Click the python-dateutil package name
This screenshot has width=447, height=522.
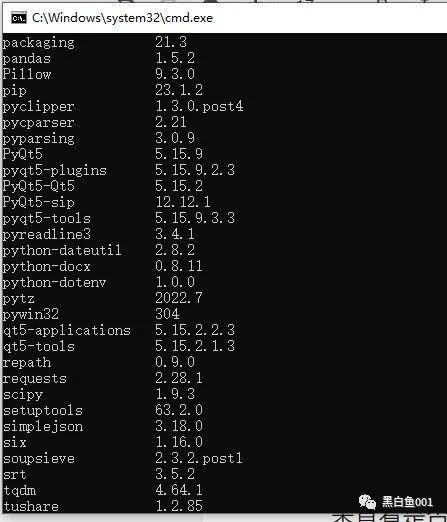tap(62, 250)
